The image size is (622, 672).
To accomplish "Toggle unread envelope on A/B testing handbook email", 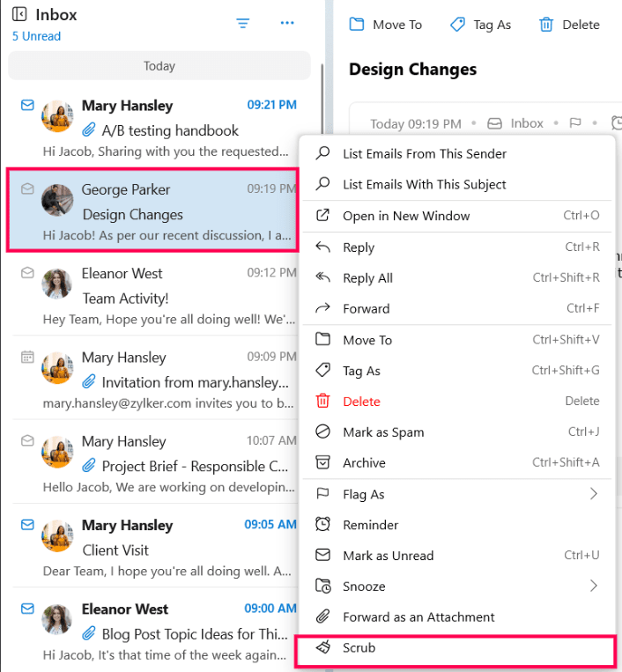I will (27, 105).
